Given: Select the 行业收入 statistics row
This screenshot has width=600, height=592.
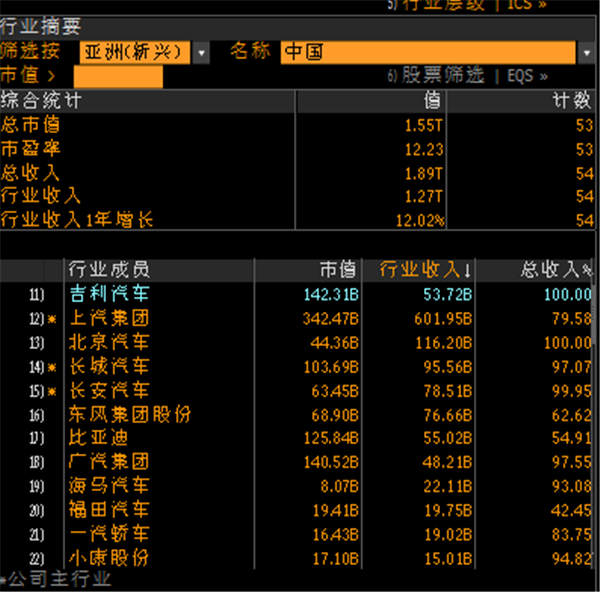Looking at the screenshot, I should click(x=297, y=196).
